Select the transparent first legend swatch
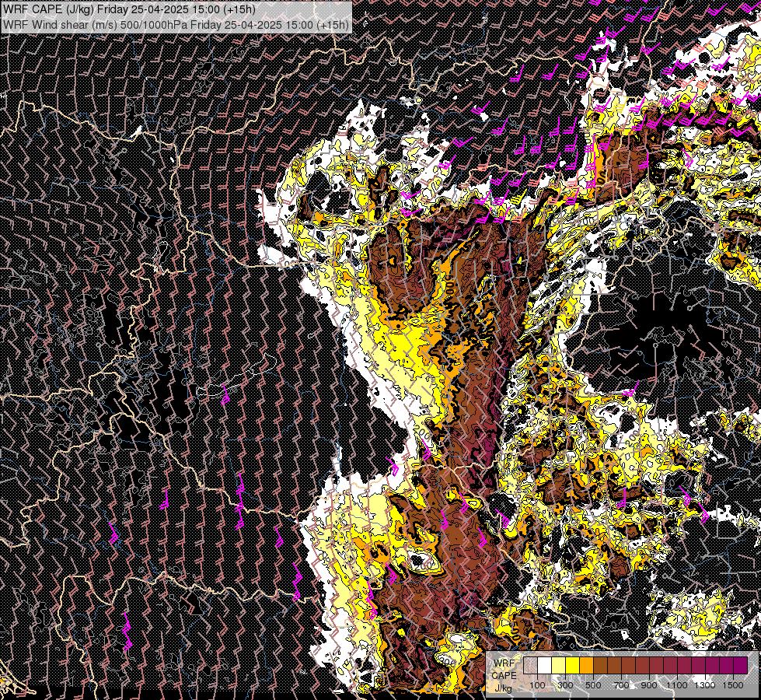761x700 pixels. coord(530,666)
